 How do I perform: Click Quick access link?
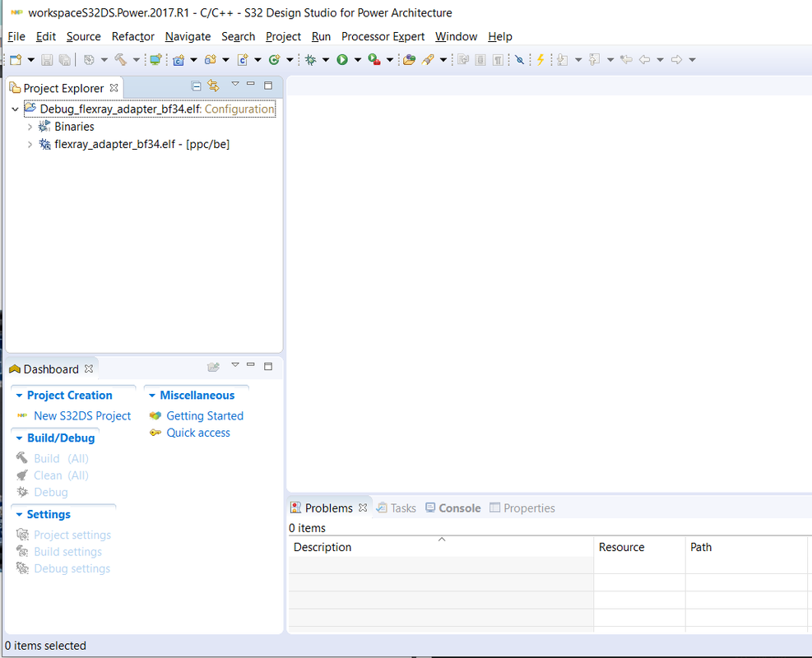point(197,433)
